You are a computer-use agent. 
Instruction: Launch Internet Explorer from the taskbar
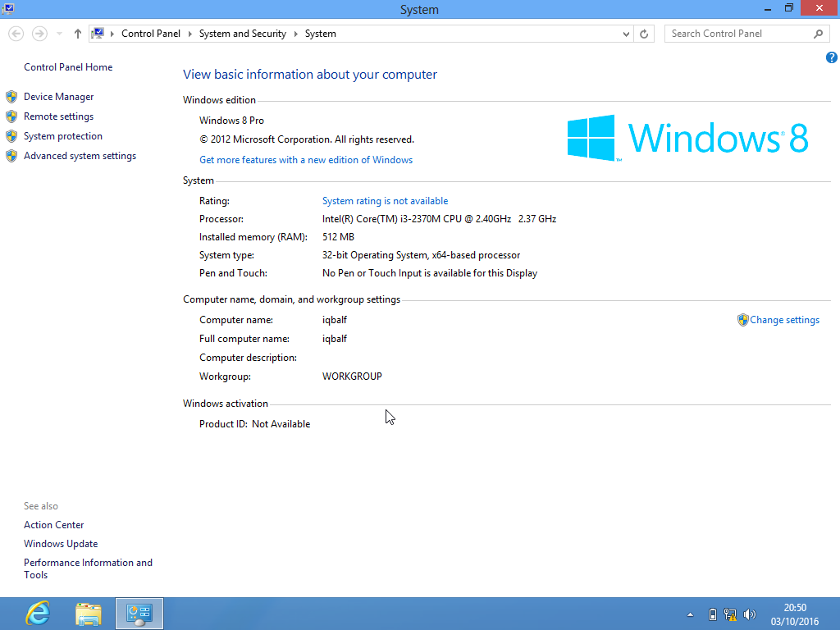pyautogui.click(x=38, y=614)
